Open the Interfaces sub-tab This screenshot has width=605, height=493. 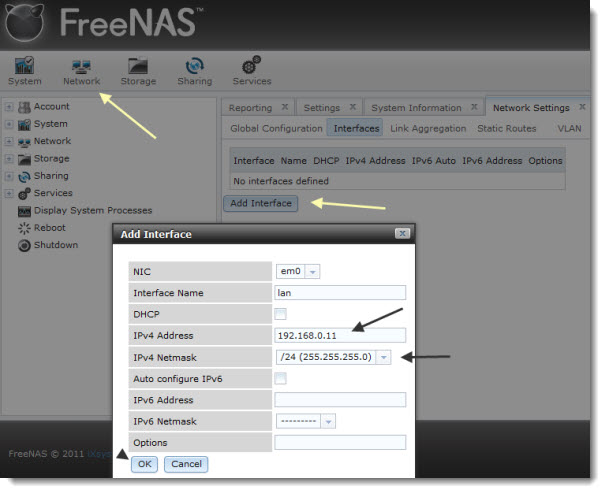tap(356, 128)
